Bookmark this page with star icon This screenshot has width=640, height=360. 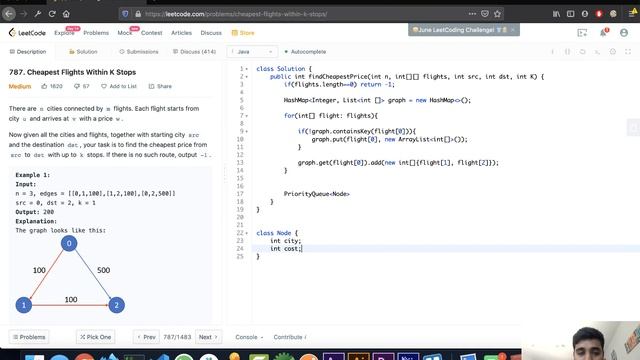pyautogui.click(x=497, y=14)
